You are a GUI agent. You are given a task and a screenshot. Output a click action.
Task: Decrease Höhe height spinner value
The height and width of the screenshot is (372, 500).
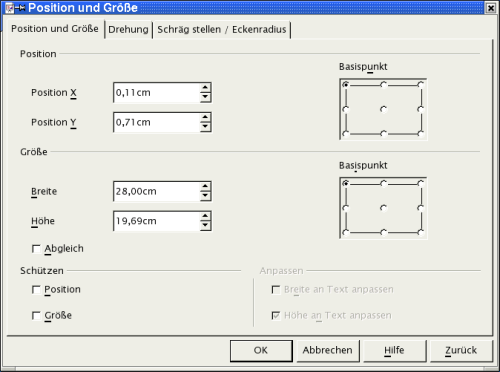[x=205, y=225]
